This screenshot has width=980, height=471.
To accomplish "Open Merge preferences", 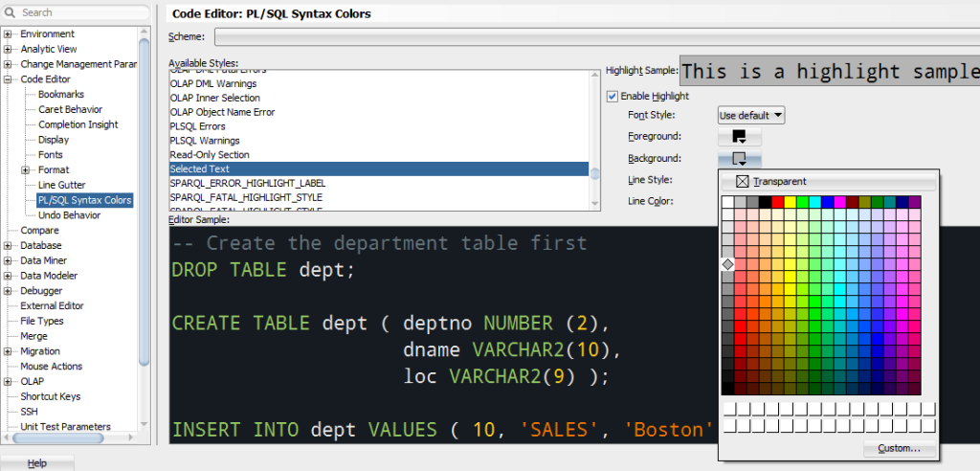I will click(33, 336).
